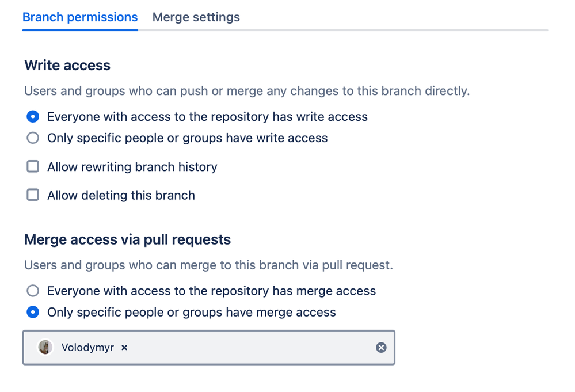Enable the Allow rewriting branch history checkbox

point(33,167)
